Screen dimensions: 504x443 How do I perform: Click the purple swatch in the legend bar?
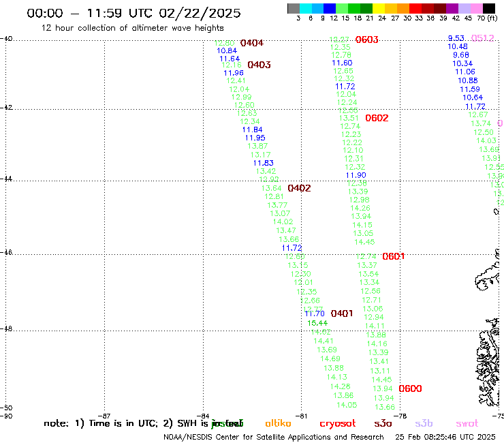tap(452, 8)
